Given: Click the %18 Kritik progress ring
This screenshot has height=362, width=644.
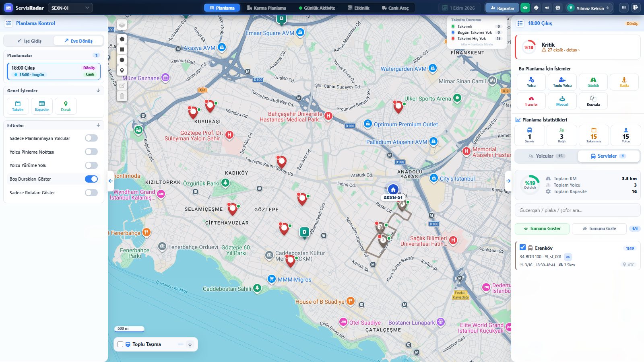Looking at the screenshot, I should point(528,47).
